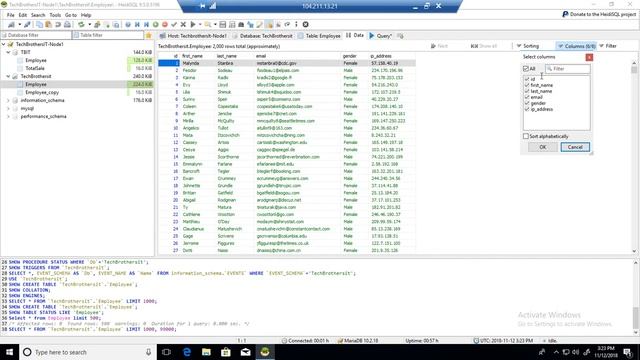Click the Paste toolbar icon

[49, 24]
